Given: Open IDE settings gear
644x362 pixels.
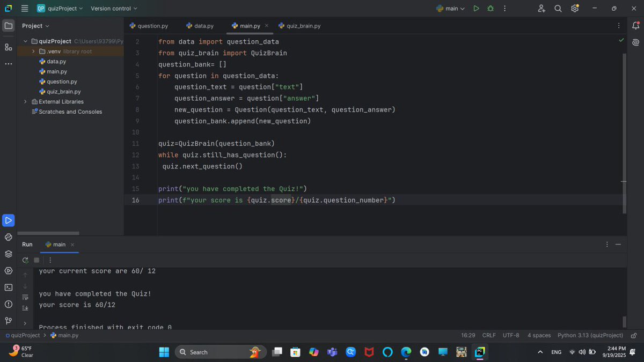Looking at the screenshot, I should tap(575, 9).
